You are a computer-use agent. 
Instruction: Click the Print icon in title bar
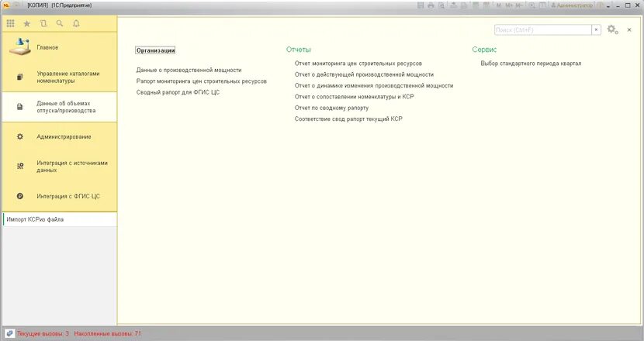tap(431, 5)
